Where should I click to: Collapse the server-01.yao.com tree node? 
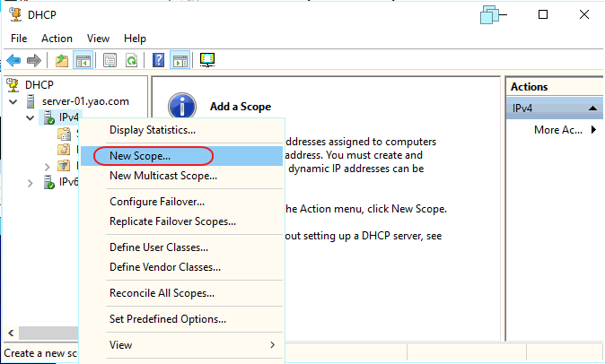click(x=13, y=101)
